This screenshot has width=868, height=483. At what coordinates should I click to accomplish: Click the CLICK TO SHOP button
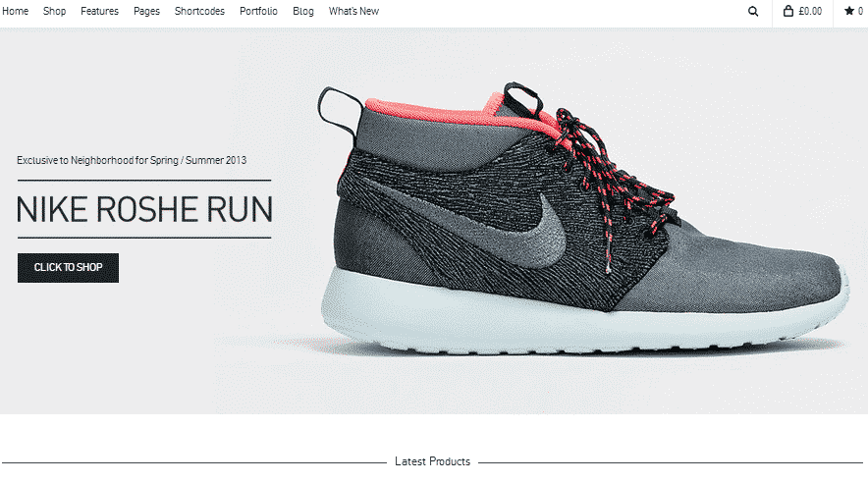click(68, 268)
